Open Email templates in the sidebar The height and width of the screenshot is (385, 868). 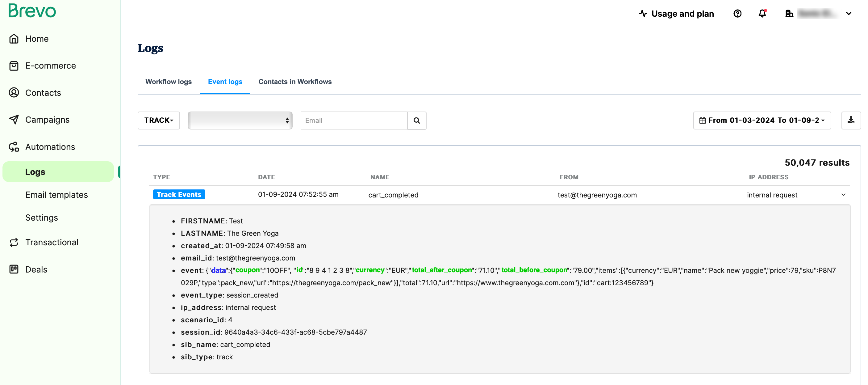click(x=56, y=195)
